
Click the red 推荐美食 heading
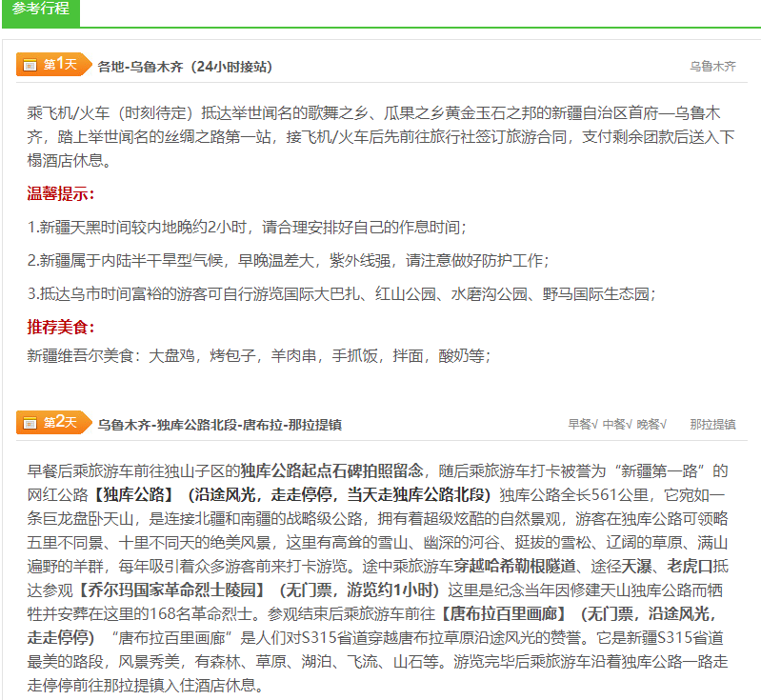click(x=61, y=327)
